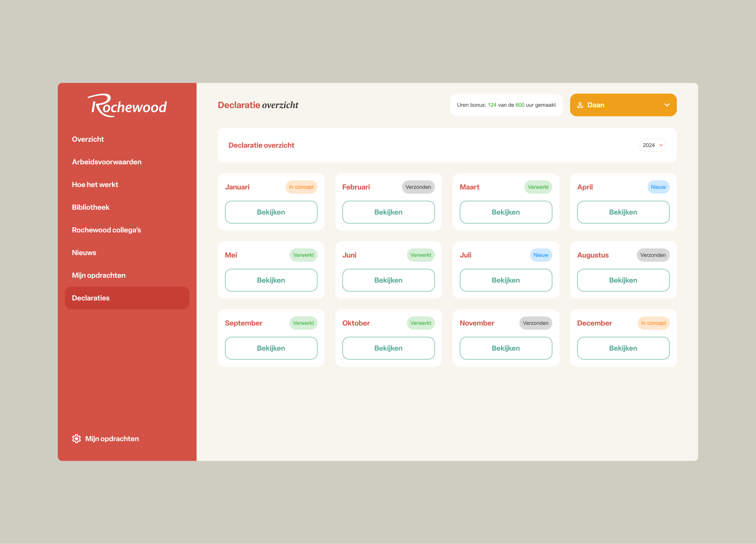Viewport: 756px width, 544px height.
Task: Navigate to Nieuws
Action: pos(84,252)
